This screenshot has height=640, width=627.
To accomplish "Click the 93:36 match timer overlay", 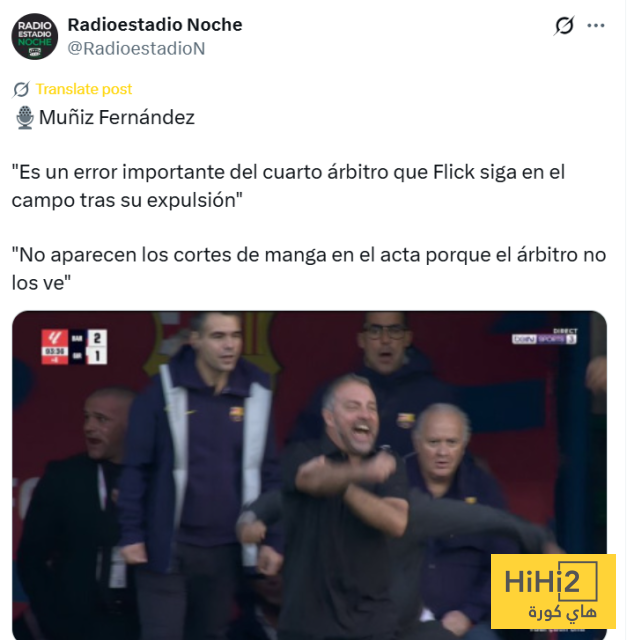I will point(55,351).
